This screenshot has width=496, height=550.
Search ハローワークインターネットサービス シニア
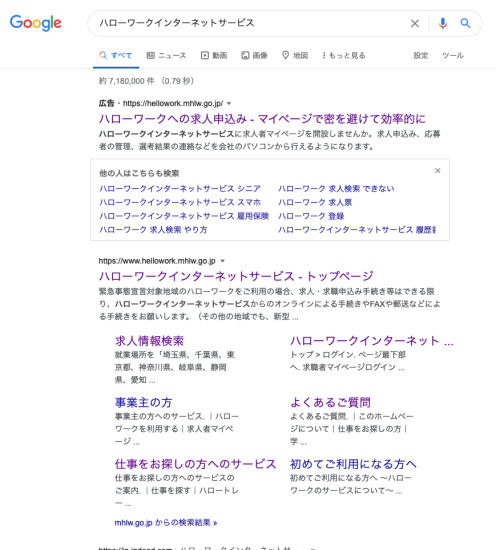click(x=180, y=189)
